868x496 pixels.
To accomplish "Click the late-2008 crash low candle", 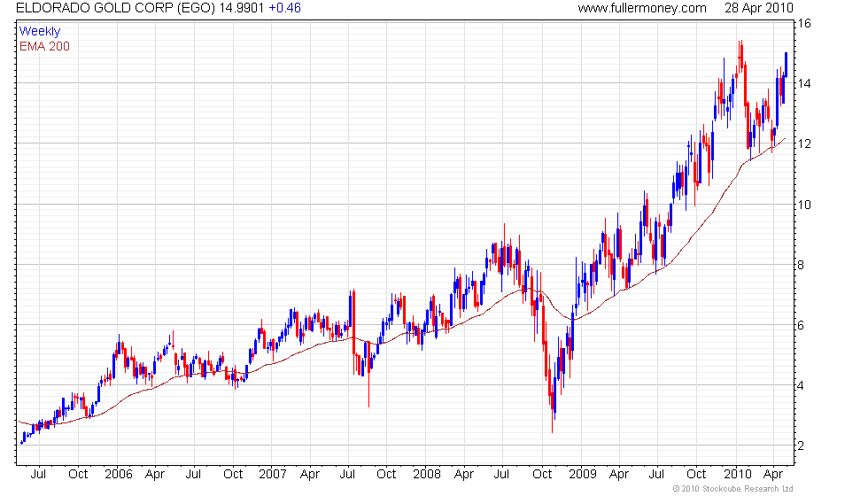I will click(x=553, y=407).
